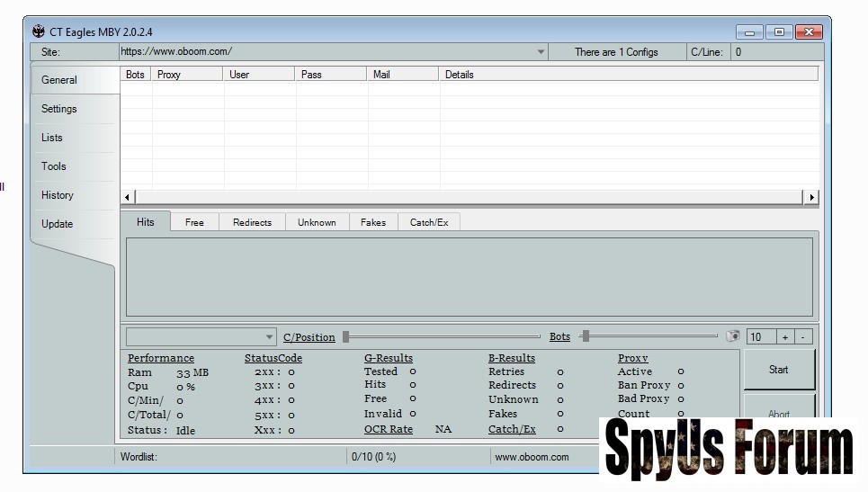Increase bot count with the plus button
The image size is (868, 492).
pos(784,337)
